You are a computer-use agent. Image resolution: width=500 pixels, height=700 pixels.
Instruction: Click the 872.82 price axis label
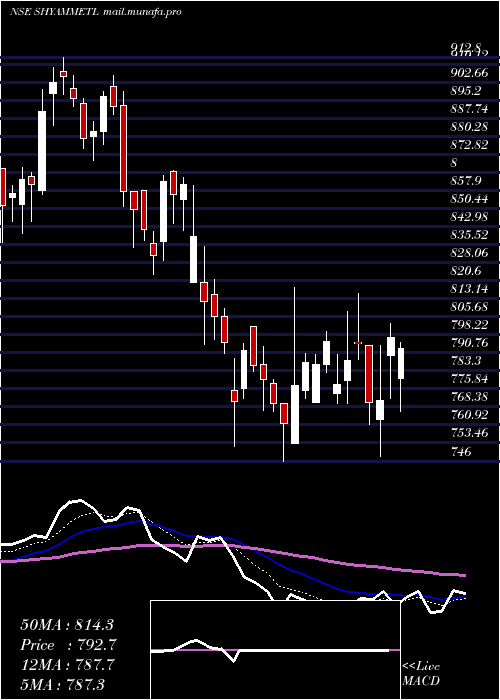tap(469, 145)
